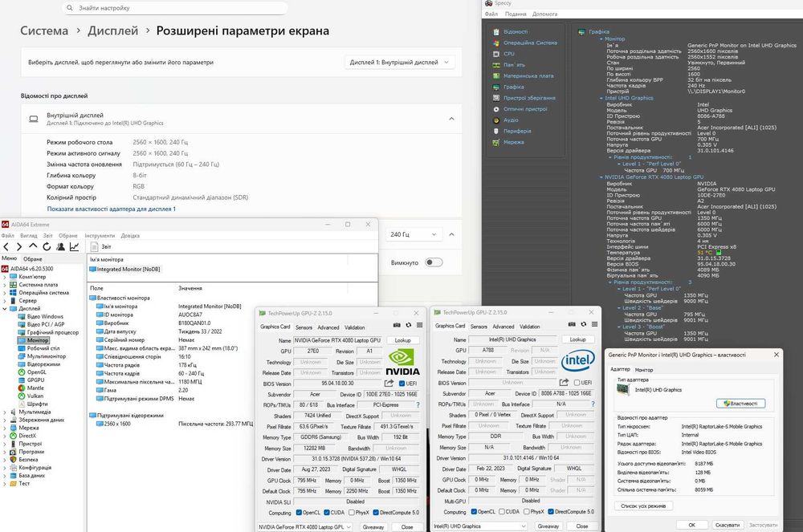Refresh NVIDIA GPU-Z window
803x532 pixels.
[408, 325]
